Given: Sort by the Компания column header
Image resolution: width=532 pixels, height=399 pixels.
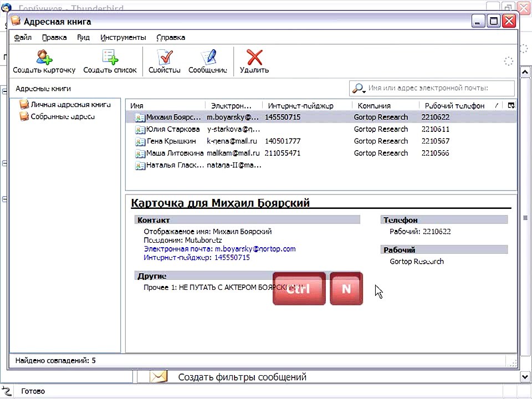Looking at the screenshot, I should (x=386, y=105).
